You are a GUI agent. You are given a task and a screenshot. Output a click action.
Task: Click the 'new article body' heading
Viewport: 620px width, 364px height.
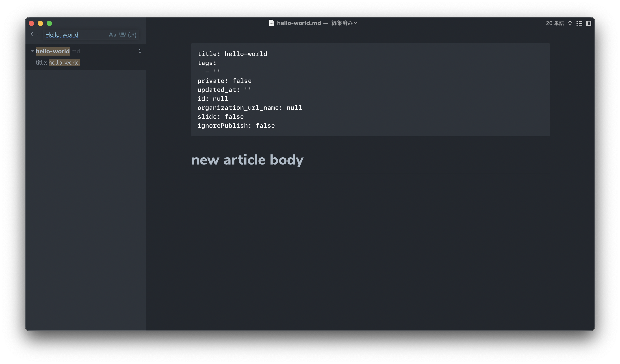[247, 160]
